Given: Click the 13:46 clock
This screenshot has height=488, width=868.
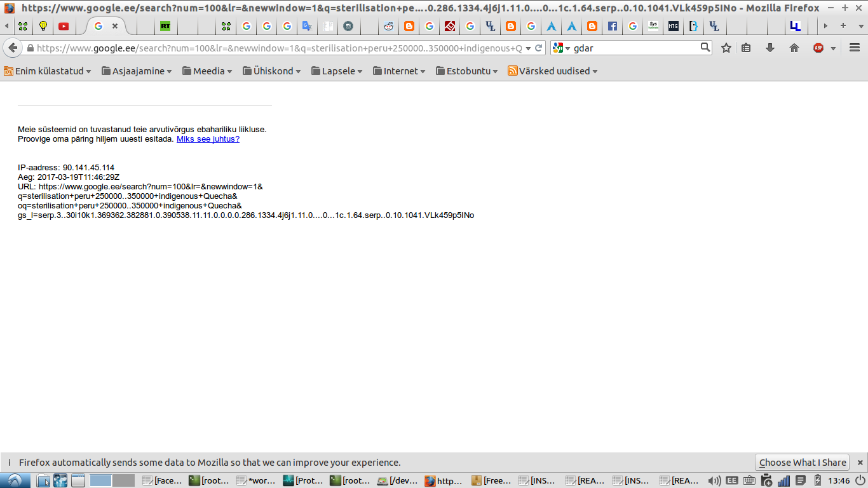Looking at the screenshot, I should (x=839, y=480).
